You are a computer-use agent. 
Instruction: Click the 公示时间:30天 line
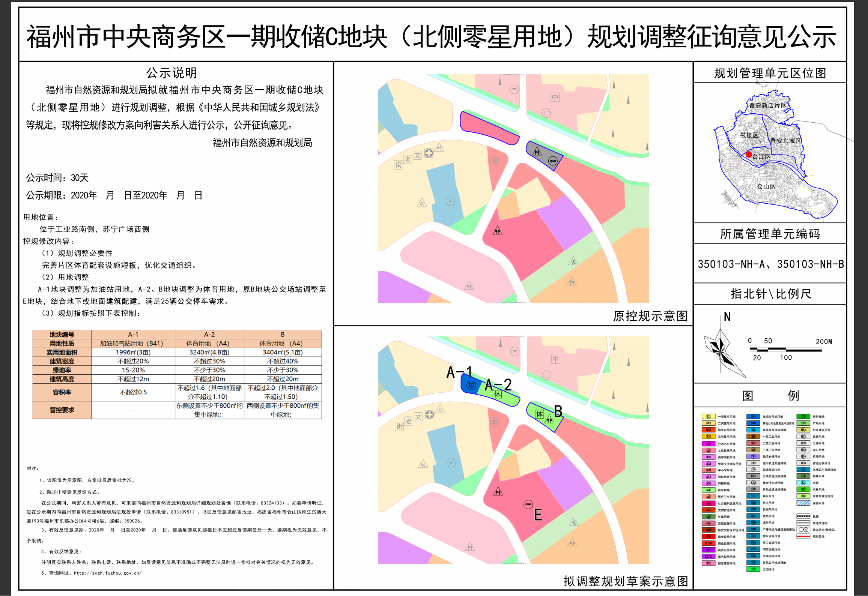(x=57, y=178)
